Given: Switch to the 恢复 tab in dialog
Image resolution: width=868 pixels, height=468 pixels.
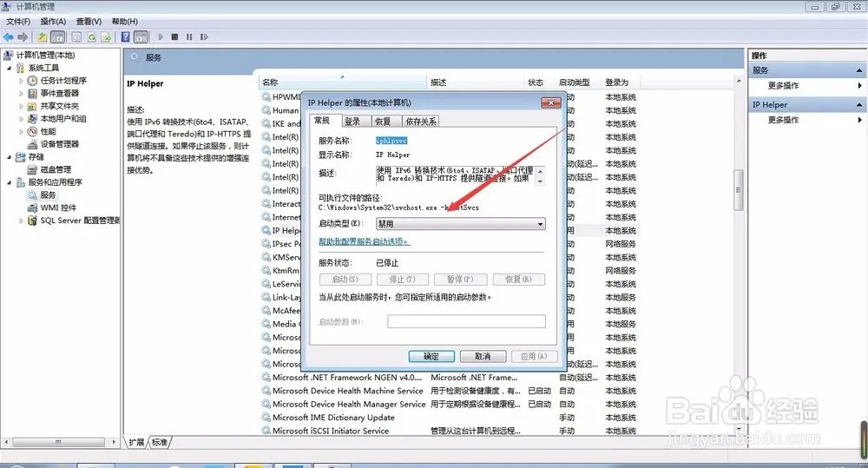Looking at the screenshot, I should click(x=383, y=122).
